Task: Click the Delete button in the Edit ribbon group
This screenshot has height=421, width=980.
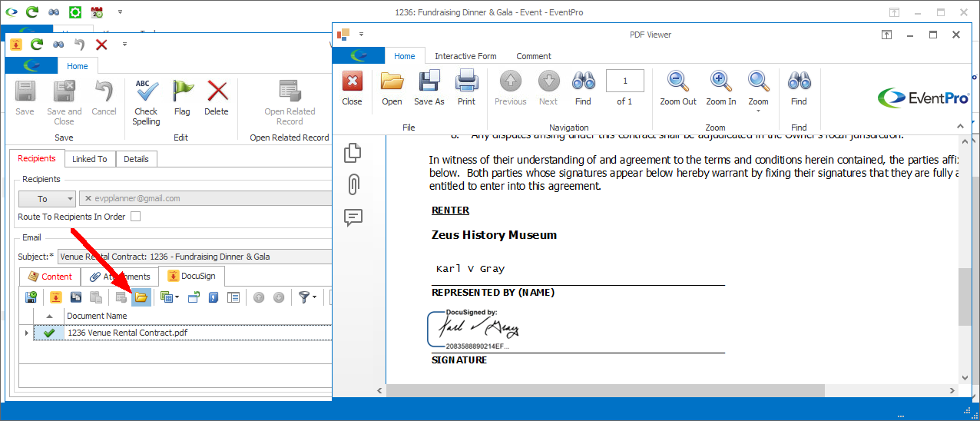Action: pos(217,98)
